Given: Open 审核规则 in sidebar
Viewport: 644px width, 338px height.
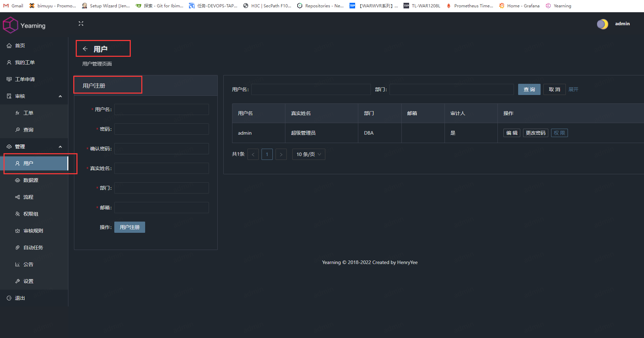Looking at the screenshot, I should (x=34, y=231).
